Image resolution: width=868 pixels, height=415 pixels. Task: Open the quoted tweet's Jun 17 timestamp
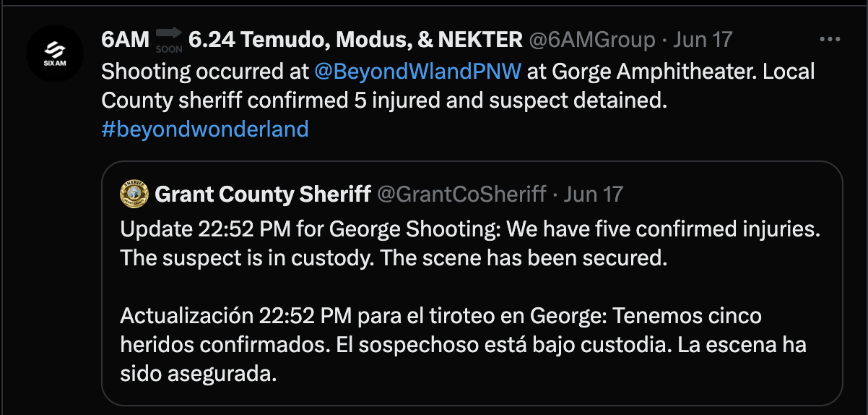[593, 194]
